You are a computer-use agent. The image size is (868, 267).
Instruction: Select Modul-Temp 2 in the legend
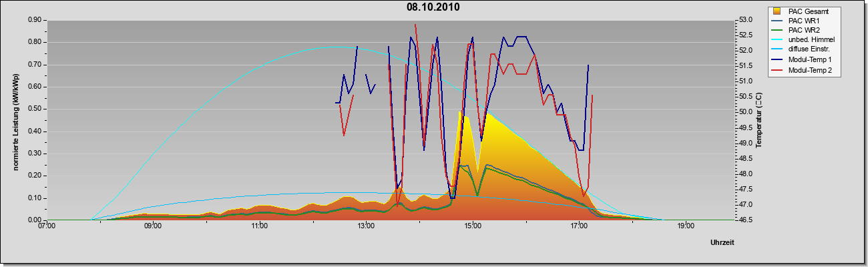coord(810,70)
